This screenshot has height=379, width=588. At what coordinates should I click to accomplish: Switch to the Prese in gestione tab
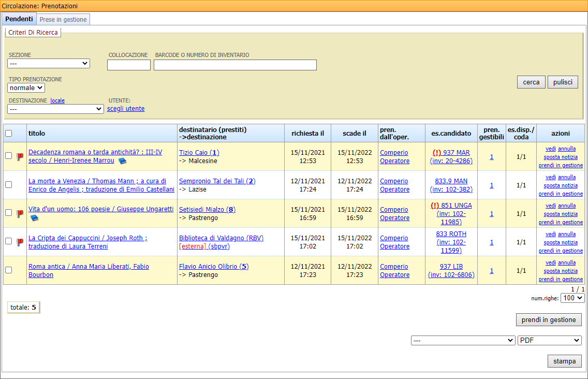click(x=64, y=19)
